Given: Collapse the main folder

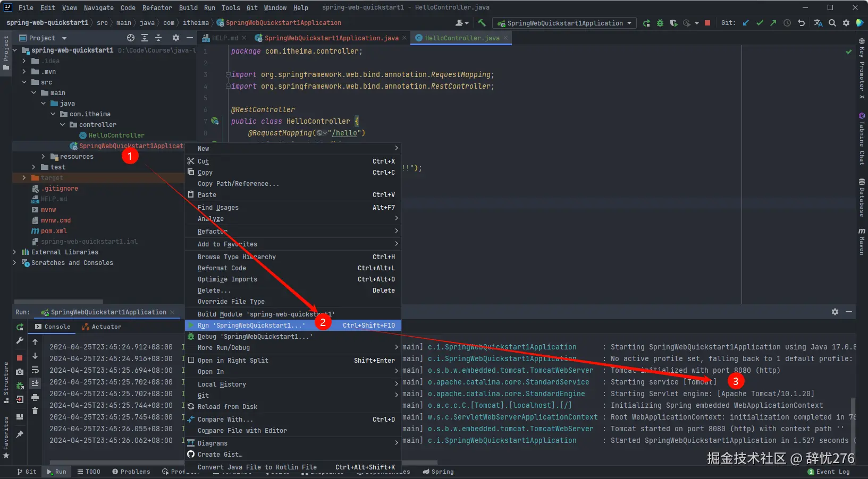Looking at the screenshot, I should (33, 93).
